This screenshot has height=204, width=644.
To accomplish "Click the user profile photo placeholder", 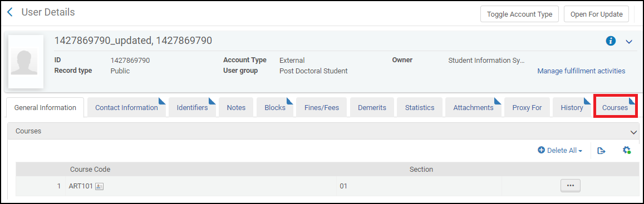I will [26, 62].
